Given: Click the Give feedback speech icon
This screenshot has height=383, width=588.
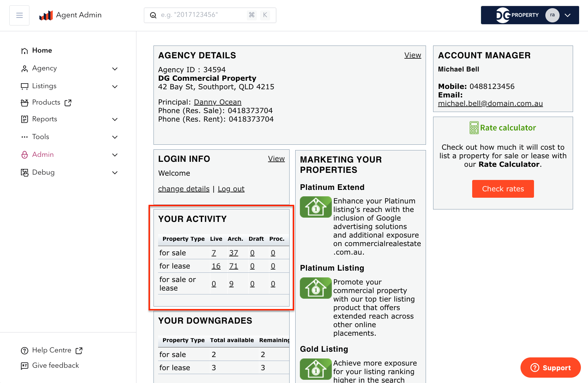Looking at the screenshot, I should 25,366.
